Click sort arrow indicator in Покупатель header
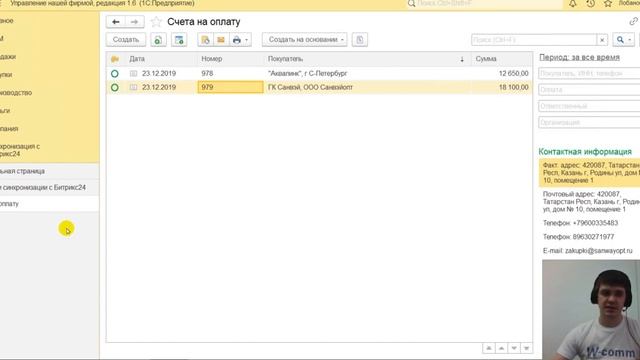 pyautogui.click(x=462, y=60)
